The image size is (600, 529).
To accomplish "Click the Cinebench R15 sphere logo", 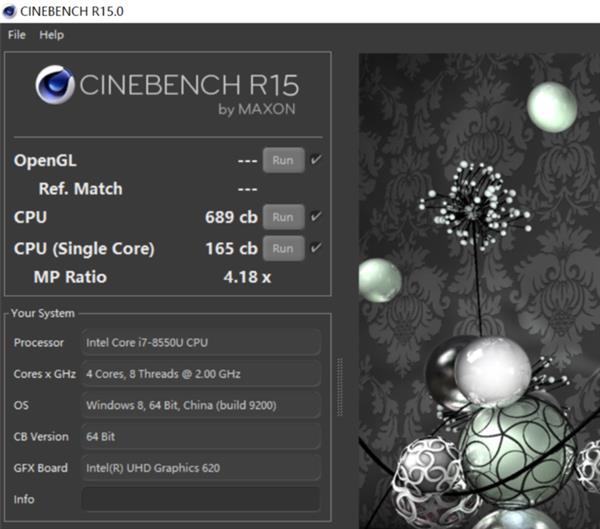I will point(54,85).
